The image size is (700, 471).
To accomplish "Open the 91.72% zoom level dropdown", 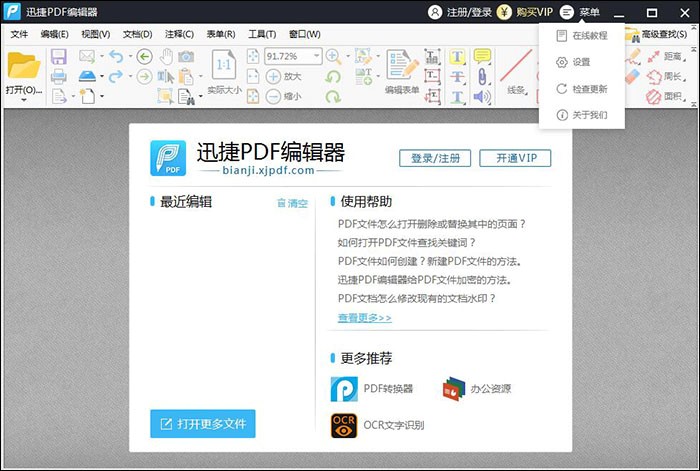I will [317, 56].
